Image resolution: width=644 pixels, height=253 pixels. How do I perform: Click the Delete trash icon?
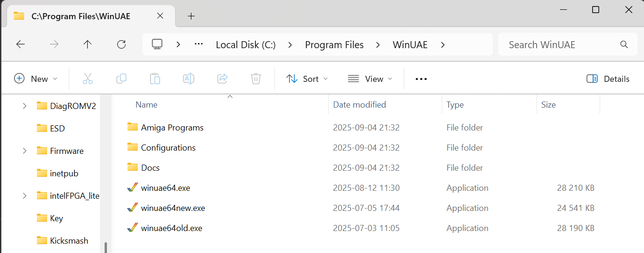256,79
